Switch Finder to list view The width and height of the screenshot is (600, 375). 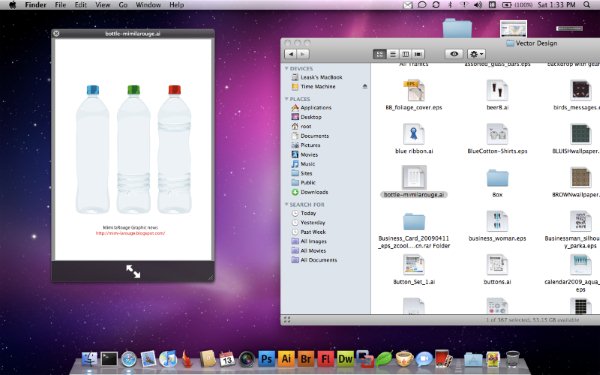click(x=393, y=54)
